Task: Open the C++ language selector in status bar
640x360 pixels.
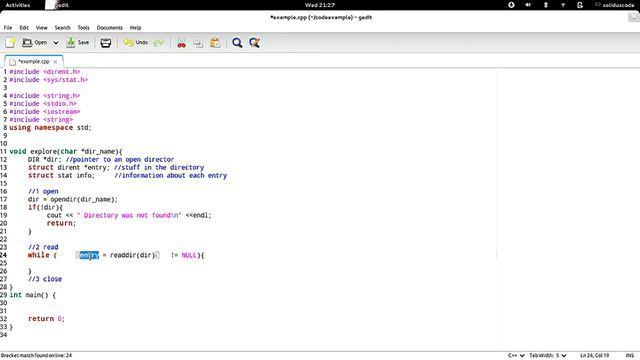Action: (x=516, y=356)
